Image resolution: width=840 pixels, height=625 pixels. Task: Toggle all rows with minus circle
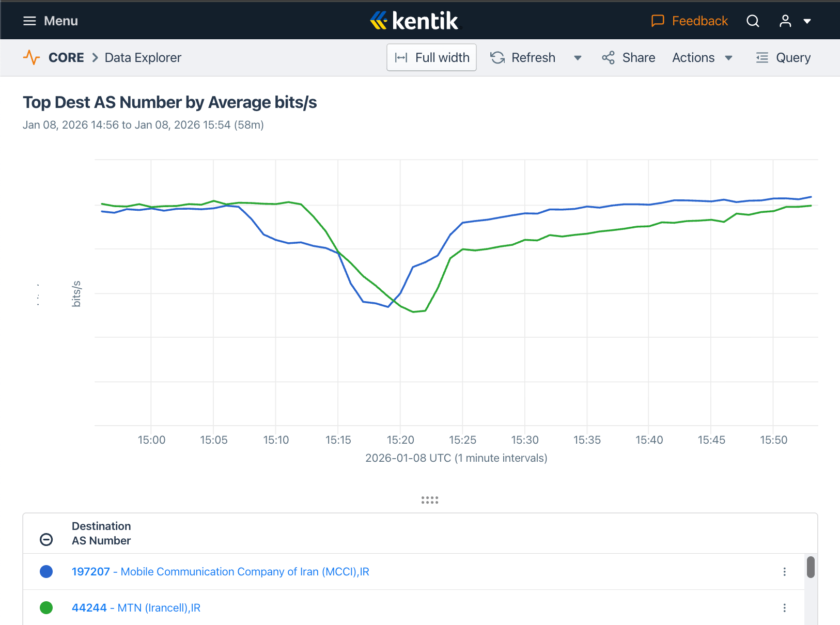(46, 539)
